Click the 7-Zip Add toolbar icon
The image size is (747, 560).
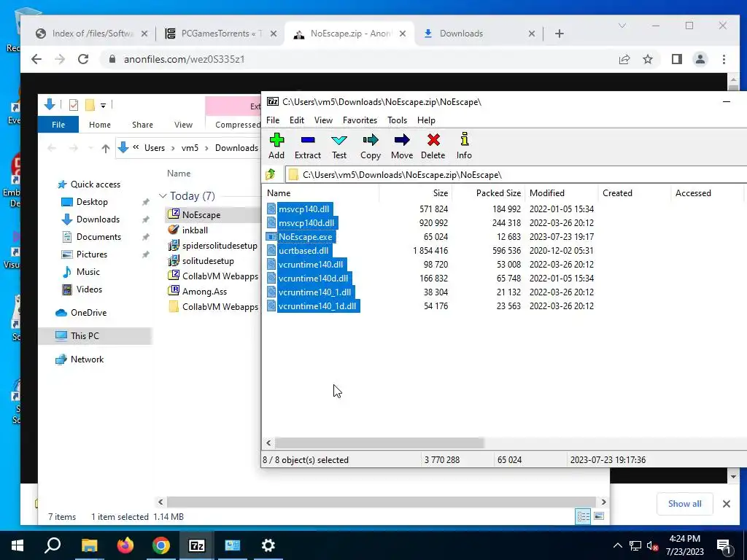[x=276, y=146]
